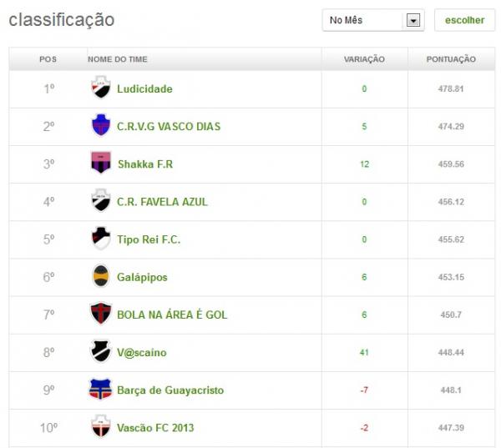Click the Tipo Rei F.C. crest icon
The image size is (501, 448).
tap(100, 239)
